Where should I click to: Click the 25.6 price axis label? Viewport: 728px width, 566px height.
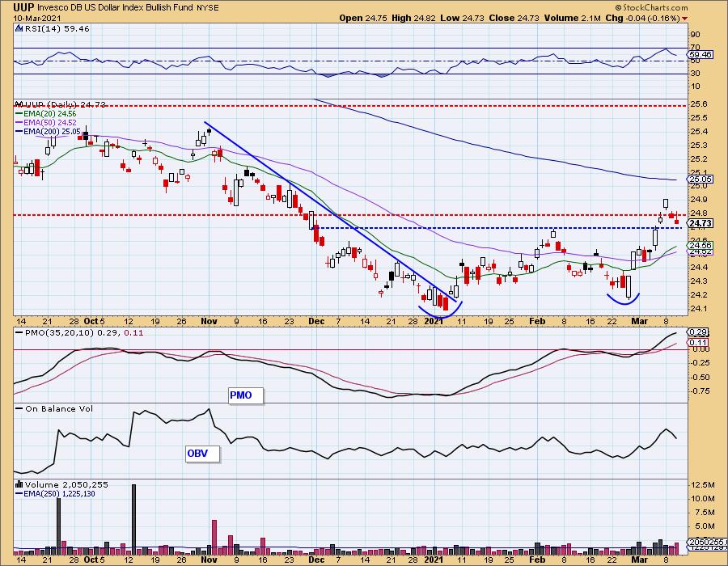(699, 104)
